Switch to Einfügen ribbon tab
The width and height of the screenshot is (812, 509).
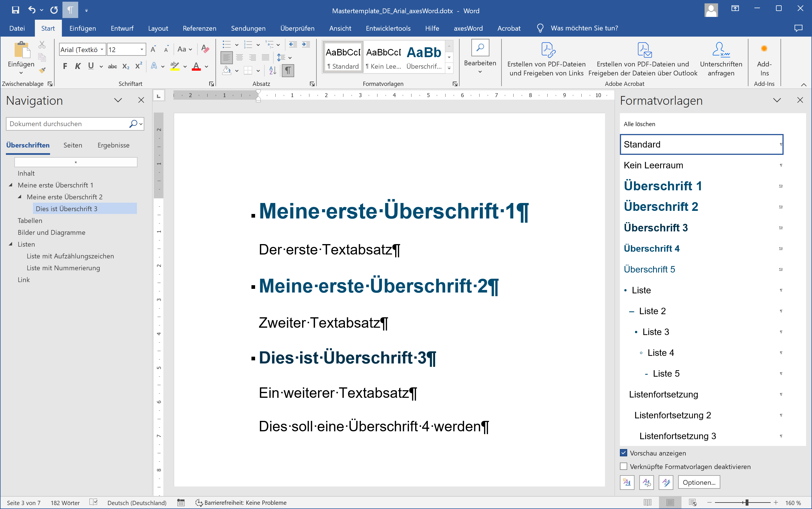[82, 28]
